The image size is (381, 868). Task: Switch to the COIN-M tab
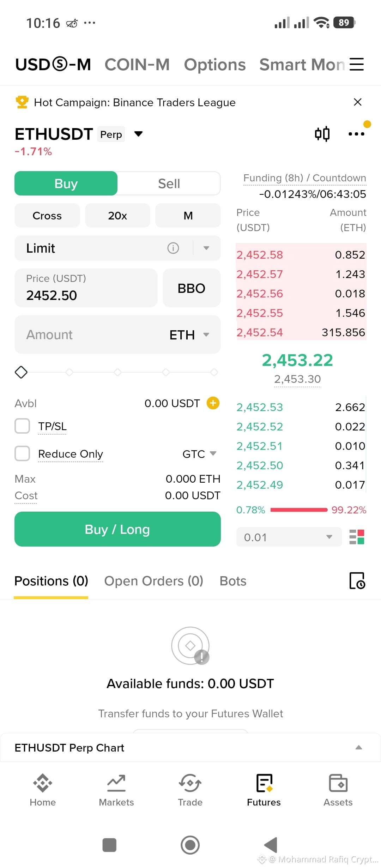point(137,65)
